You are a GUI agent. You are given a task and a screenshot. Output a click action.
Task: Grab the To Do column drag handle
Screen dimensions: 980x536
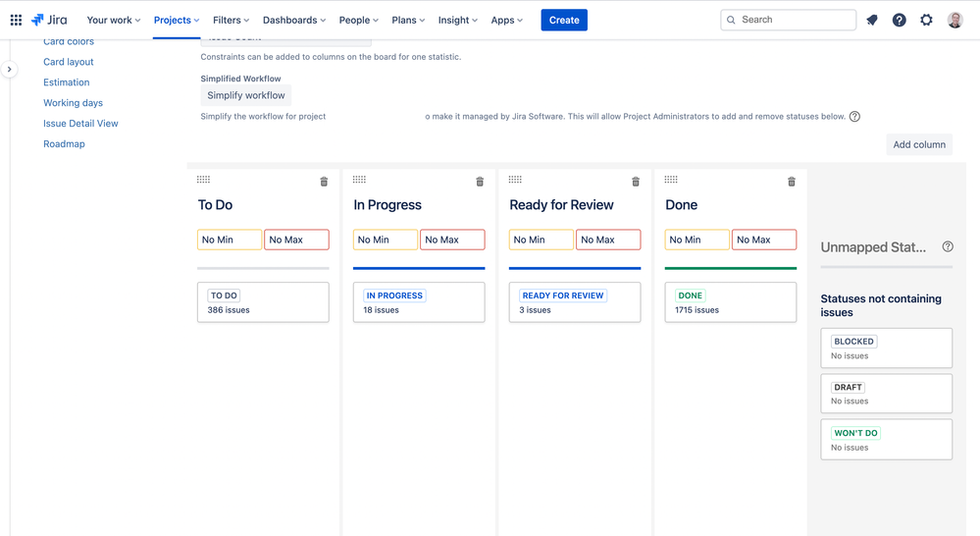pyautogui.click(x=203, y=180)
